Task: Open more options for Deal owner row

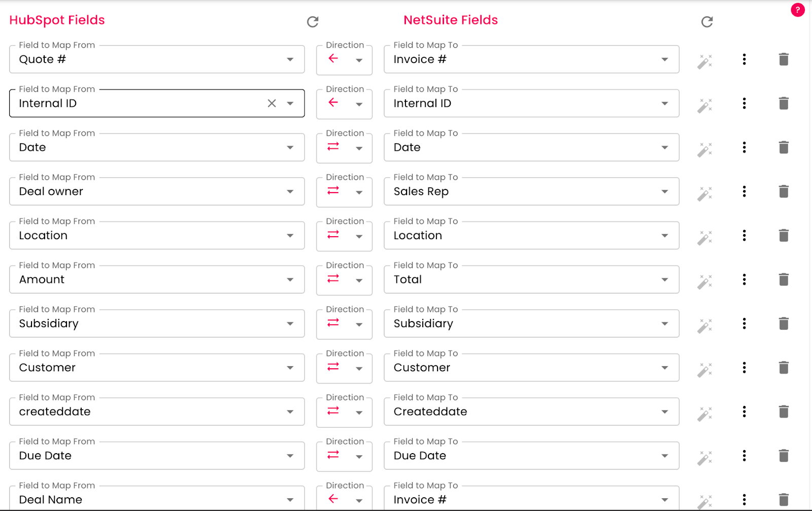Action: point(744,191)
